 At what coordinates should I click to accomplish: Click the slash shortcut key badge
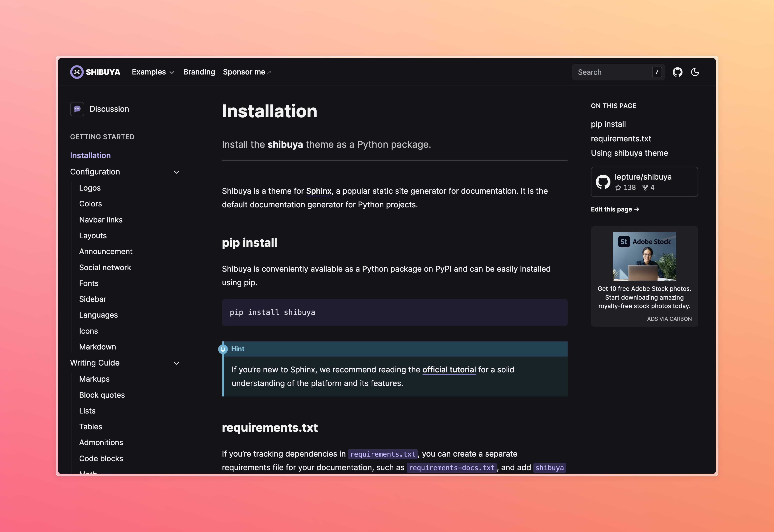(657, 72)
